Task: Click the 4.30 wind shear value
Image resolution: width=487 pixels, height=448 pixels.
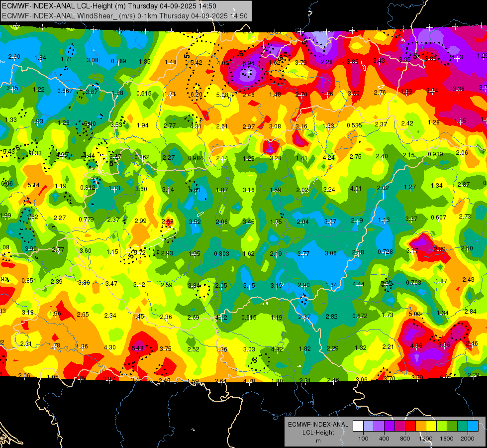Action: coord(109,347)
